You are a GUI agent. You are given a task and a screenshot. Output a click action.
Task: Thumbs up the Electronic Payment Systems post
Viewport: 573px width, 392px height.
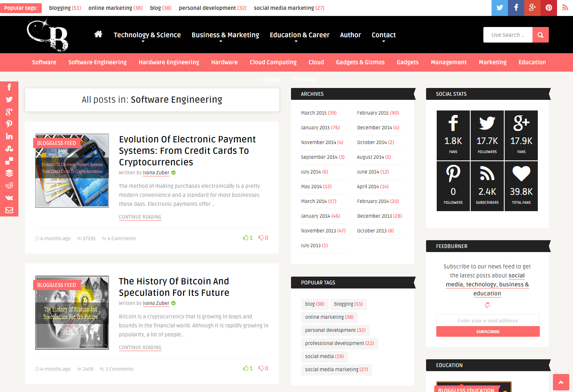coord(248,238)
